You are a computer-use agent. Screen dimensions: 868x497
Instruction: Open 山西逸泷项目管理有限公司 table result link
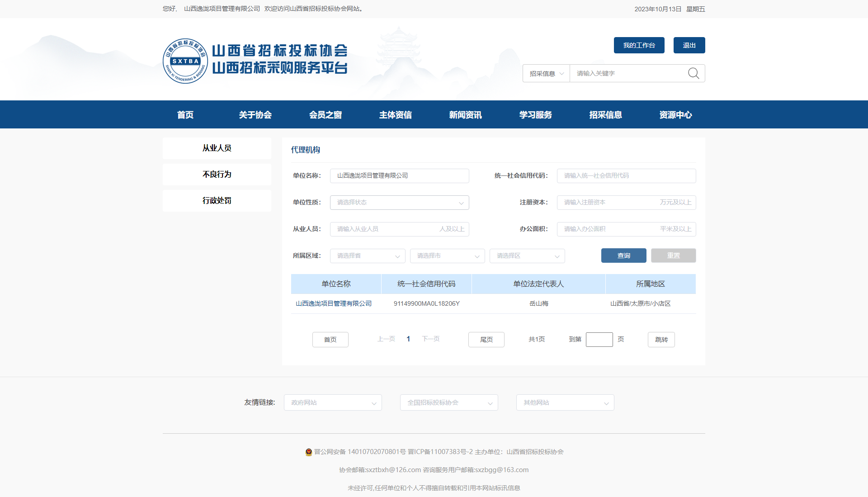pyautogui.click(x=334, y=304)
